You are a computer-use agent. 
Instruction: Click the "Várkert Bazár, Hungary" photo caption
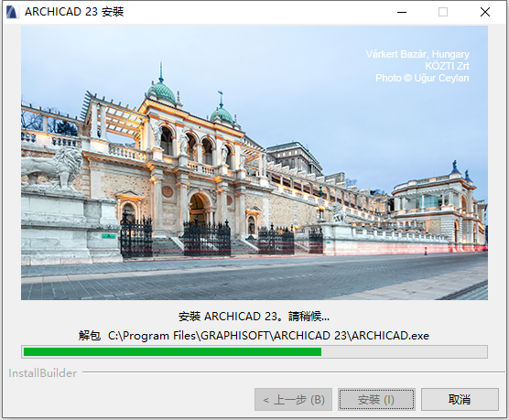pyautogui.click(x=417, y=54)
